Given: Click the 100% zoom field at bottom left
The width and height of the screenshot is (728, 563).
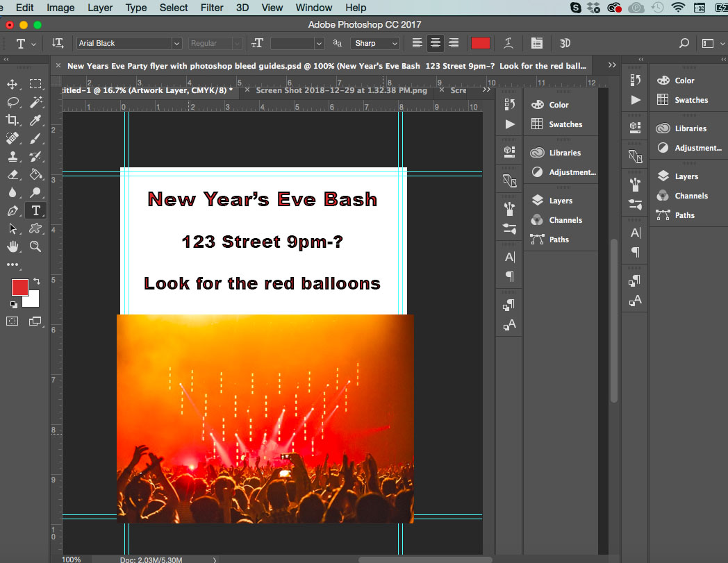Looking at the screenshot, I should [x=72, y=559].
